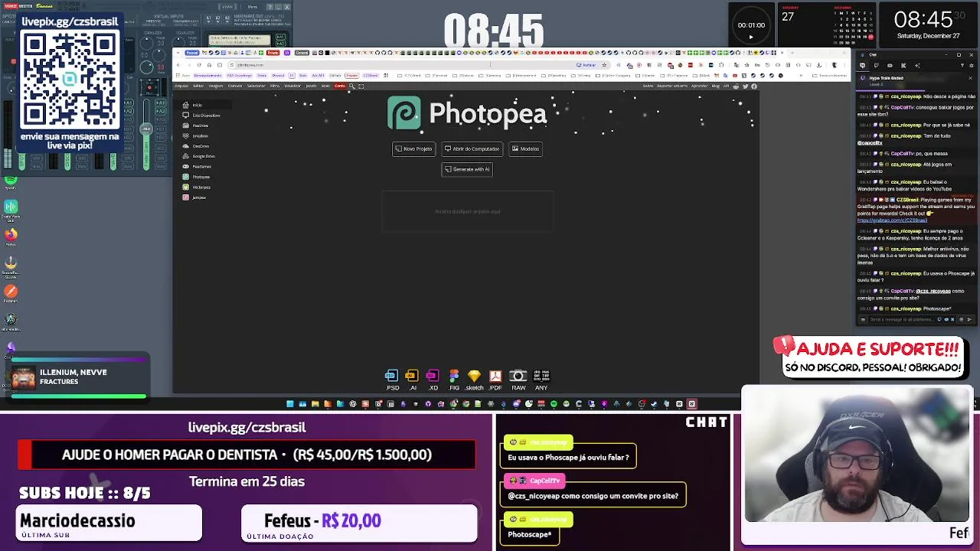Open the Spotify icon on the taskbar
980x551 pixels.
tap(554, 404)
